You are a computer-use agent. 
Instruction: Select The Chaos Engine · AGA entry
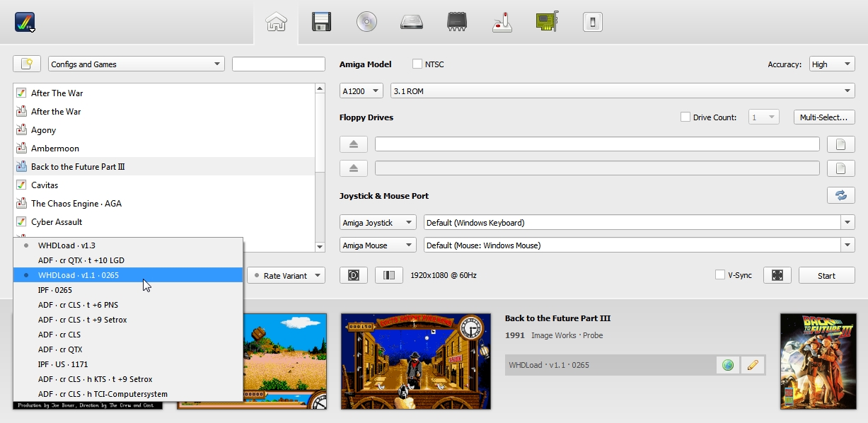(x=163, y=203)
